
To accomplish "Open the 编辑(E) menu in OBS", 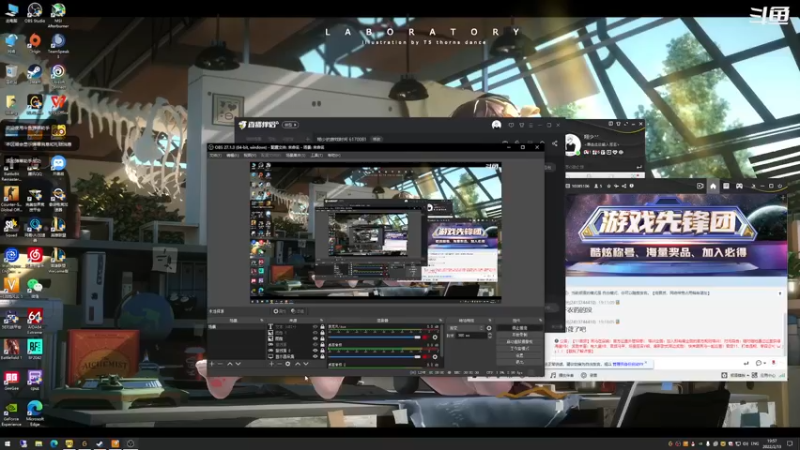I will (x=233, y=155).
